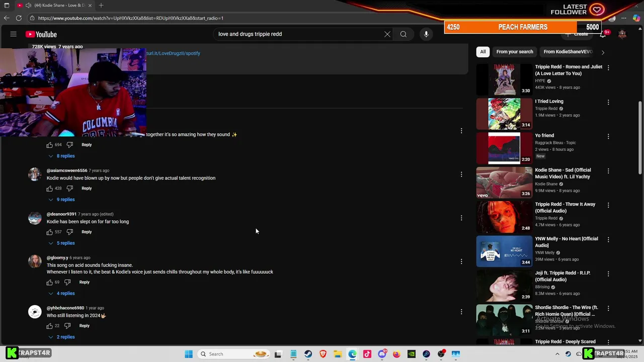The height and width of the screenshot is (362, 644).
Task: Reply to the @asiamcsween6556 comment
Action: tap(87, 189)
